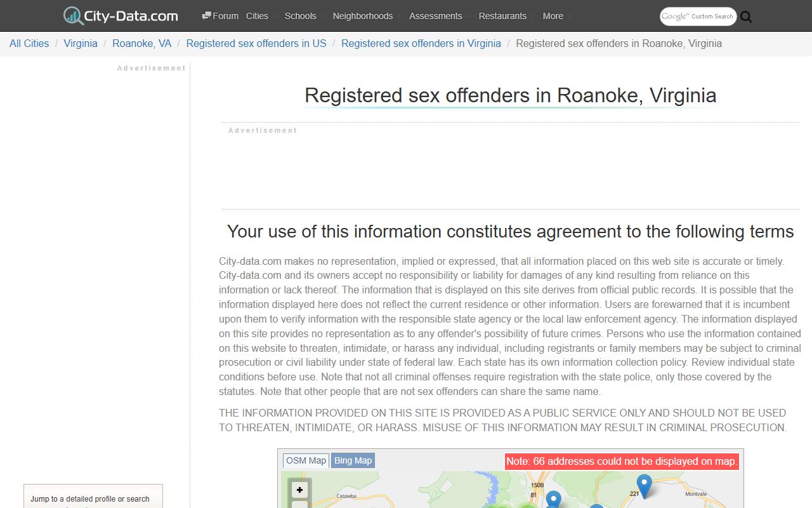Switch to the Bing Map tab
The height and width of the screenshot is (508, 812).
tap(353, 460)
